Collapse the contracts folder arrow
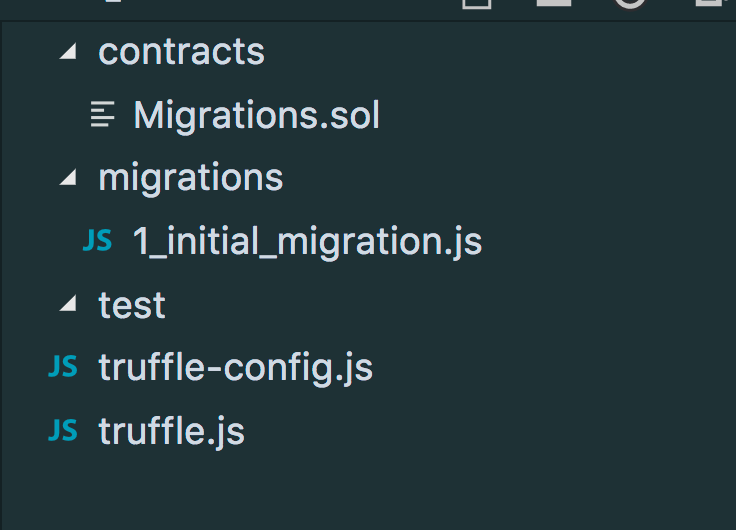 [67, 53]
